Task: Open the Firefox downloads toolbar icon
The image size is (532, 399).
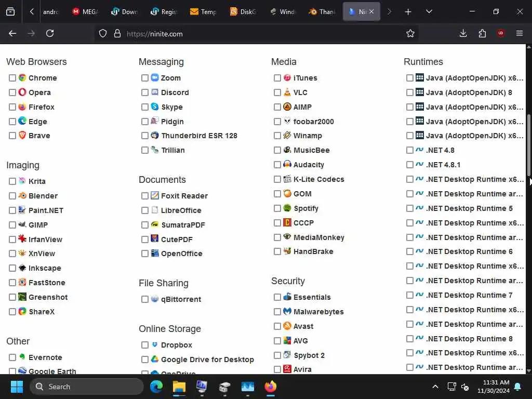Action: pos(463,33)
